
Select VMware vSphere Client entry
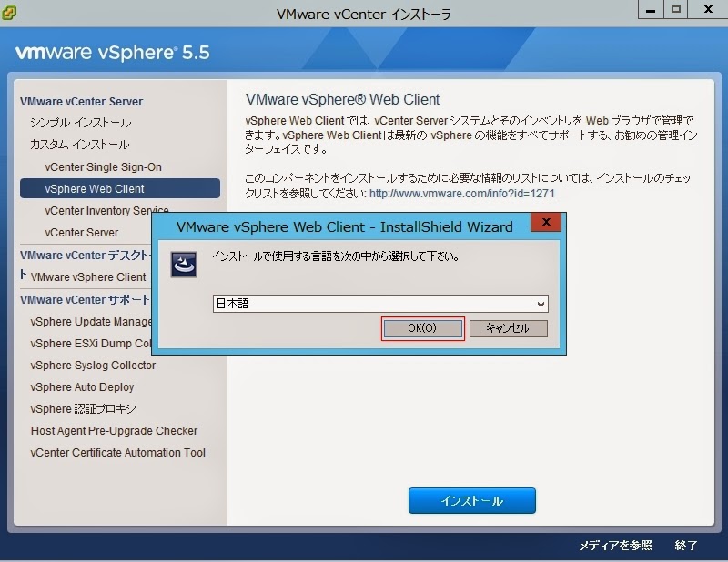(87, 277)
